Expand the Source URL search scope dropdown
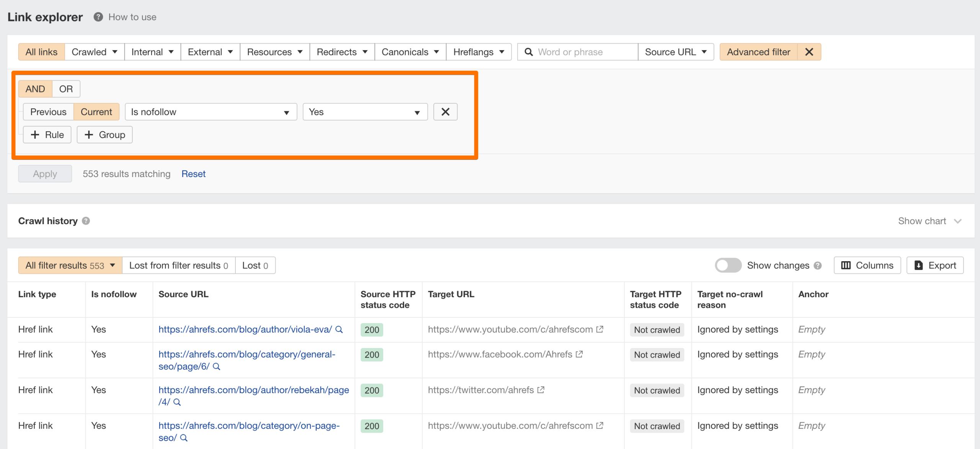Screen dimensions: 980x449 click(676, 52)
